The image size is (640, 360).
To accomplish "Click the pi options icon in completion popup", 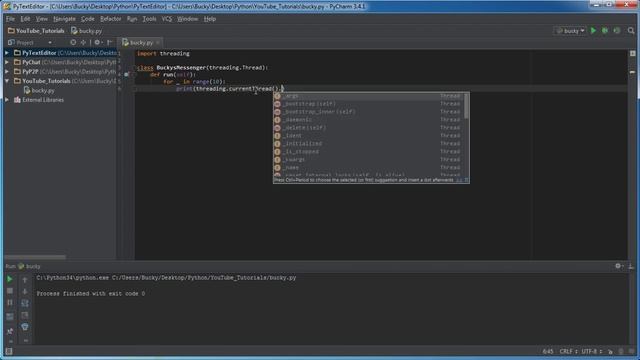I will 466,180.
